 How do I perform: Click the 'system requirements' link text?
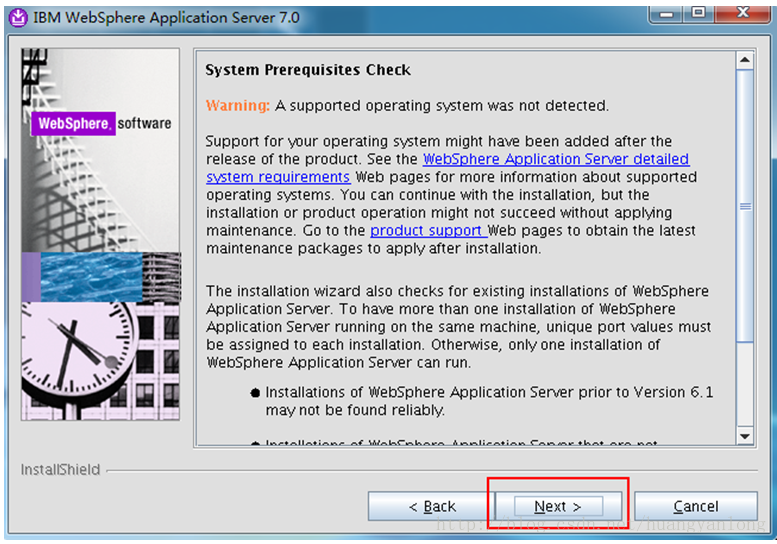pyautogui.click(x=278, y=177)
